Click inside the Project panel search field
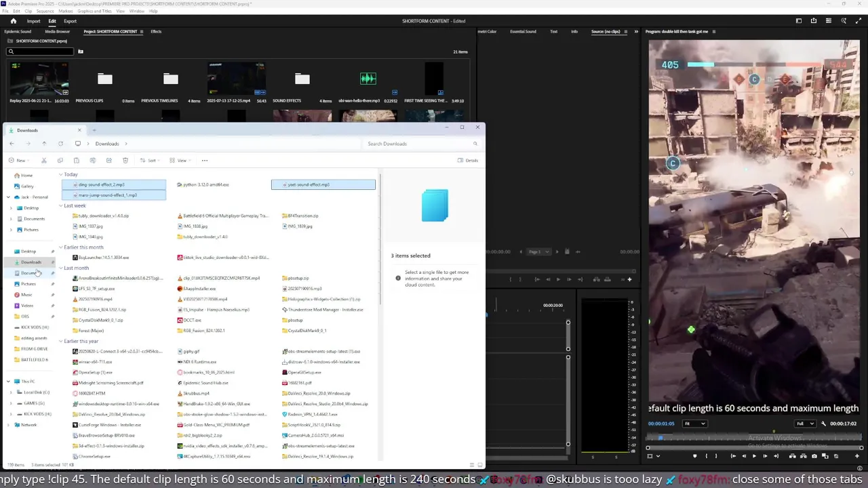 (39, 52)
